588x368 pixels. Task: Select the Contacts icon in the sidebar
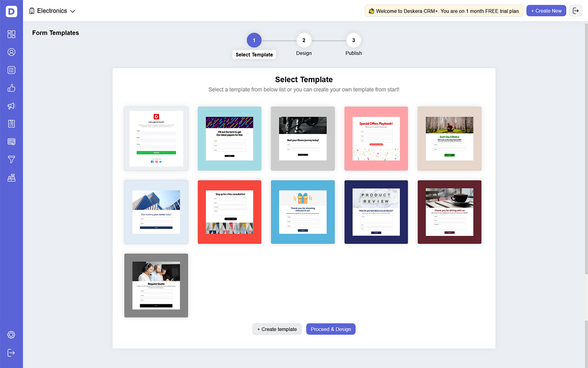tap(11, 52)
